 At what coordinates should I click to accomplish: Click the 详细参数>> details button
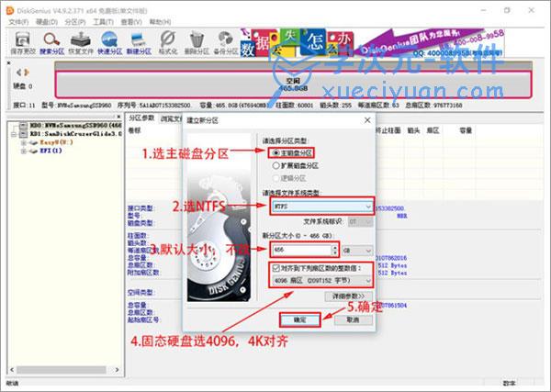[349, 297]
